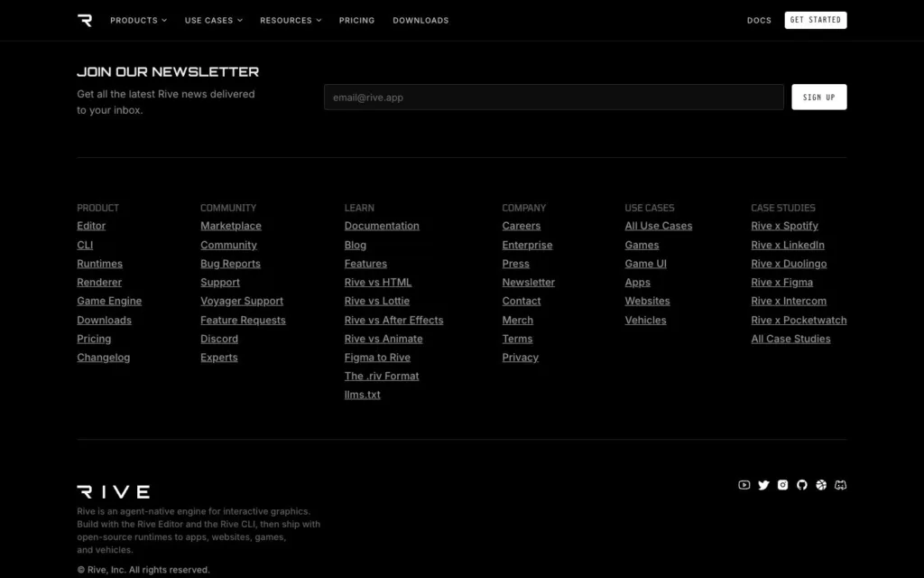Open the Instagram social icon
The image size is (924, 578).
pos(782,485)
